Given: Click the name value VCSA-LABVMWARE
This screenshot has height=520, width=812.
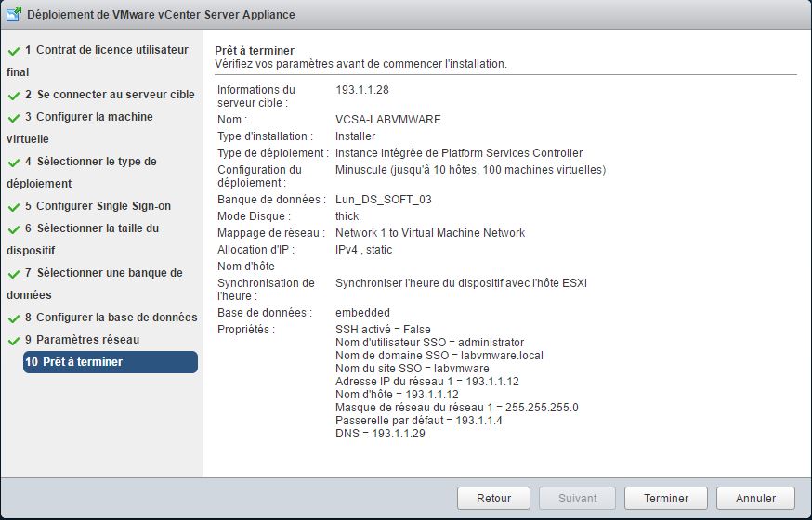Looking at the screenshot, I should coord(387,120).
